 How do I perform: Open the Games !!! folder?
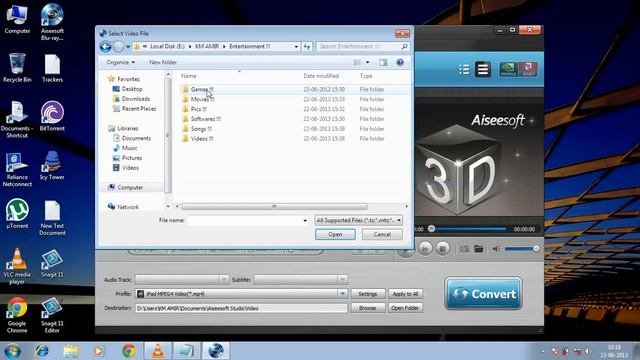click(202, 89)
